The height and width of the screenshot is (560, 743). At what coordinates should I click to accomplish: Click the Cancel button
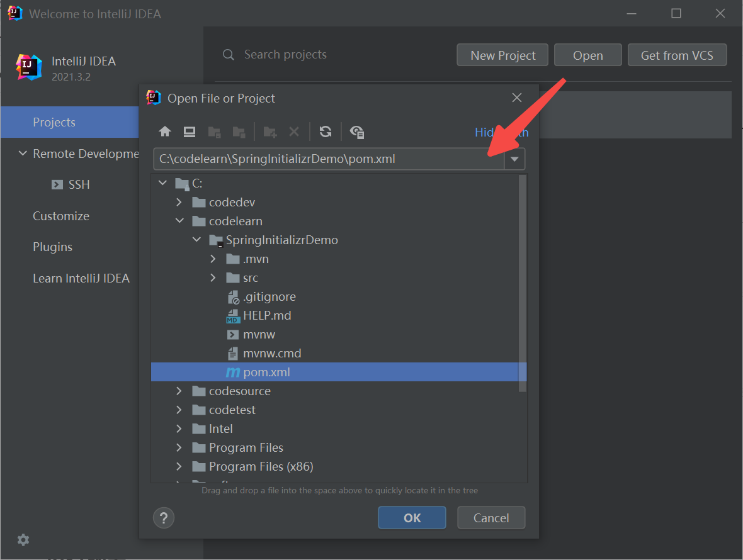pos(491,518)
